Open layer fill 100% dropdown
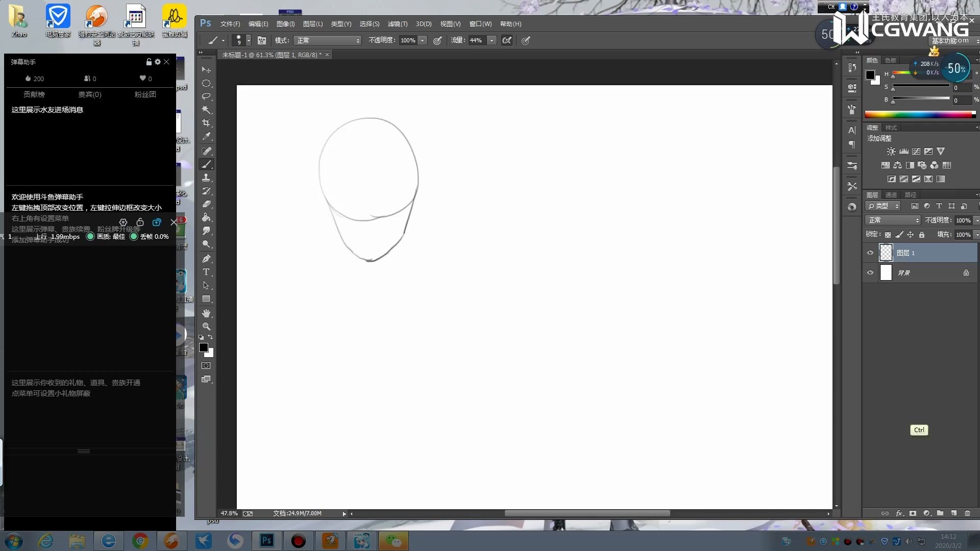 pos(977,235)
